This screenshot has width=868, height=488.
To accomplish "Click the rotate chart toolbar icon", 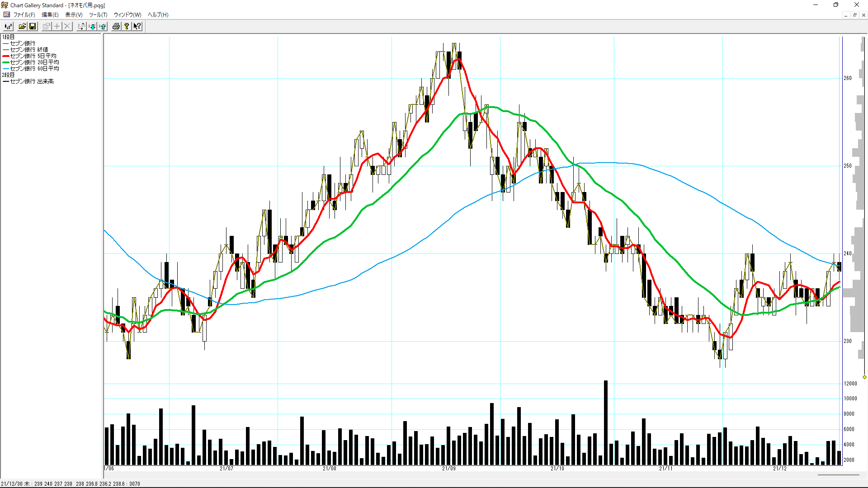I will pos(81,26).
